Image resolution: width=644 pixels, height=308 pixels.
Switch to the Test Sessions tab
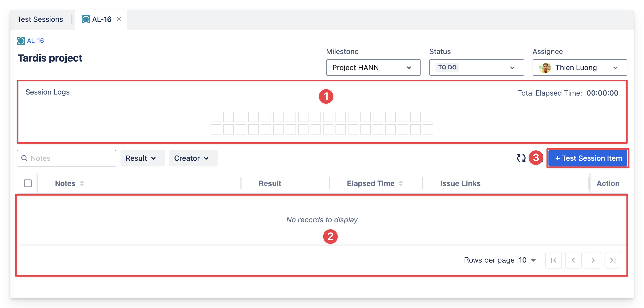point(40,19)
